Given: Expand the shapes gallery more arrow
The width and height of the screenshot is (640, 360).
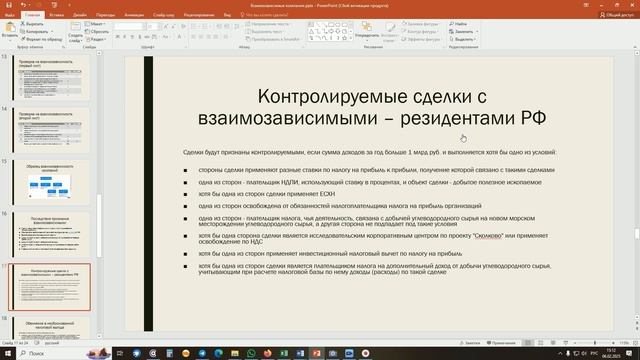Looking at the screenshot, I should coord(351,38).
